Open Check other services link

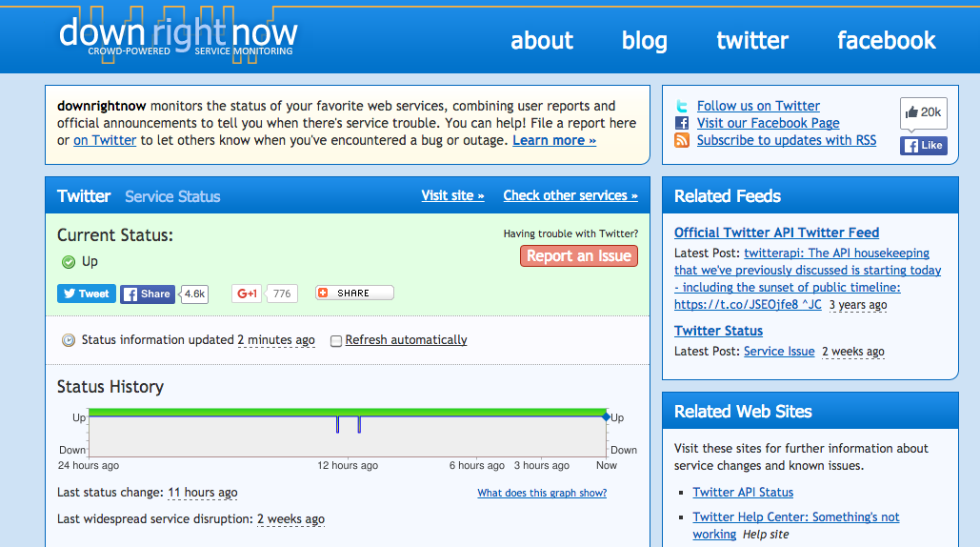point(570,195)
